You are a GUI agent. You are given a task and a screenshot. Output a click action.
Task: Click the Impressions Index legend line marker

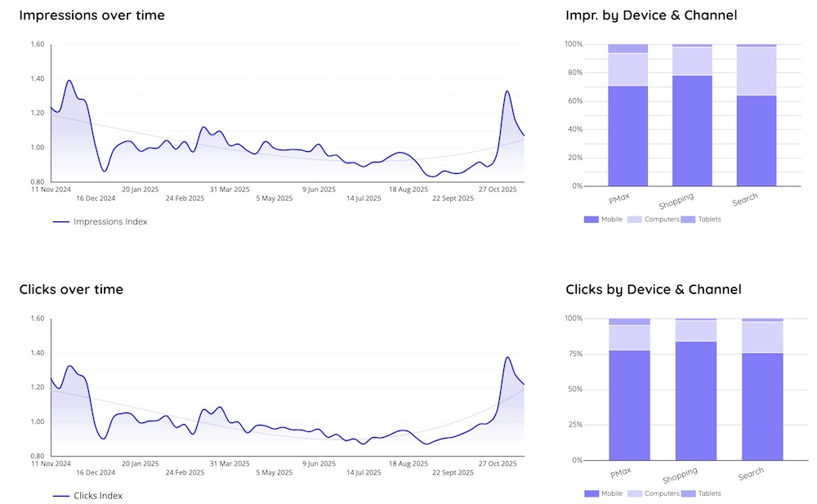point(61,221)
